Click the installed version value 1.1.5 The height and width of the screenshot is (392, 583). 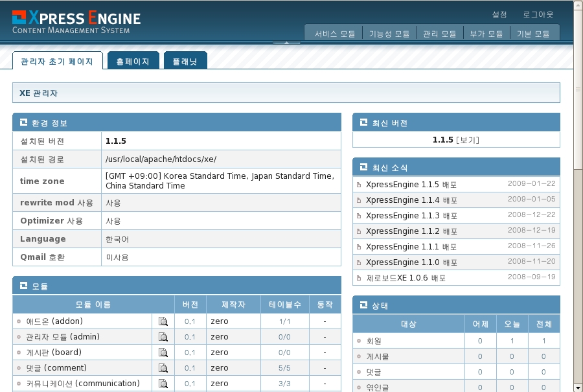point(116,141)
